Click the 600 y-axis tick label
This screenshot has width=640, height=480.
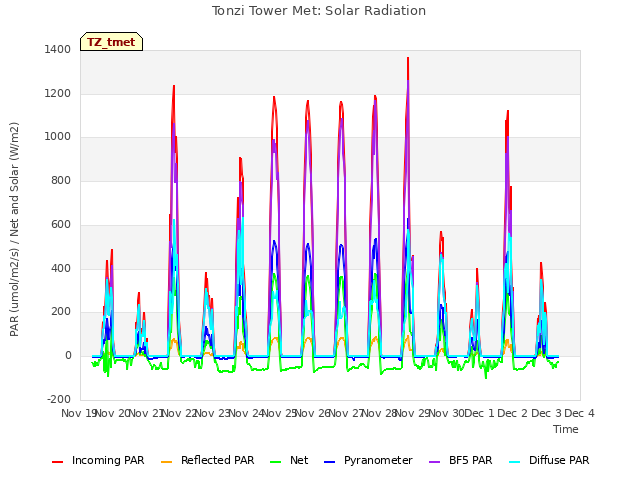pyautogui.click(x=61, y=224)
